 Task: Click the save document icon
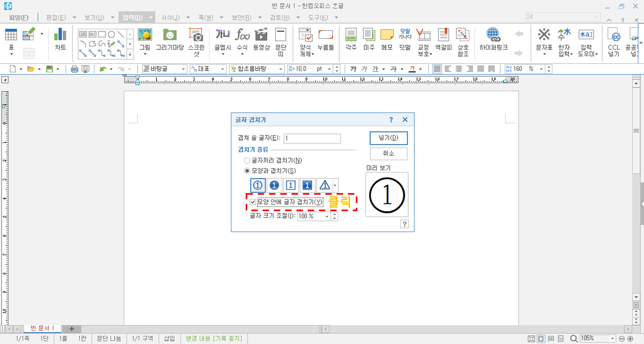click(x=50, y=69)
